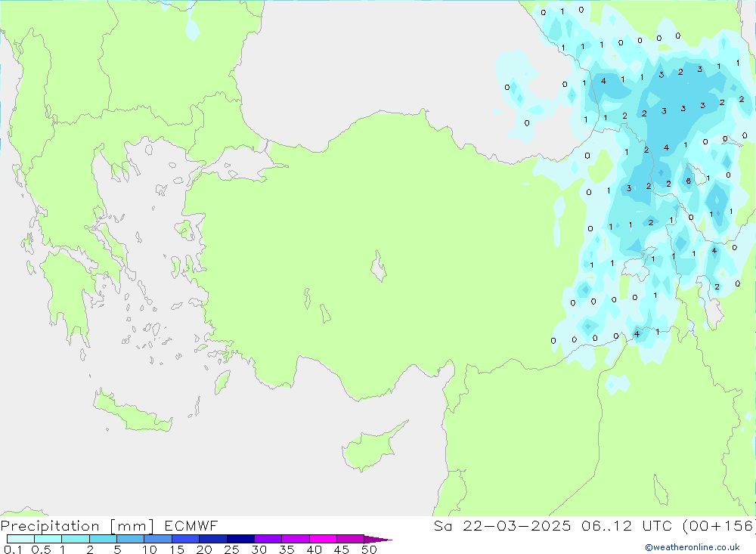Screen dimensions: 756x554
Task: Select the 5–10 mm legend color swatch
Action: [x=131, y=539]
